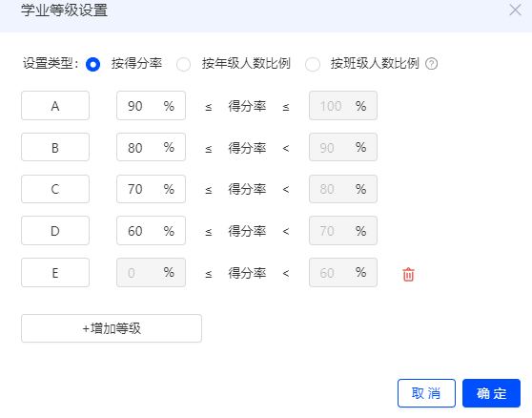
Task: Click the +增加等级 button
Action: click(x=112, y=328)
